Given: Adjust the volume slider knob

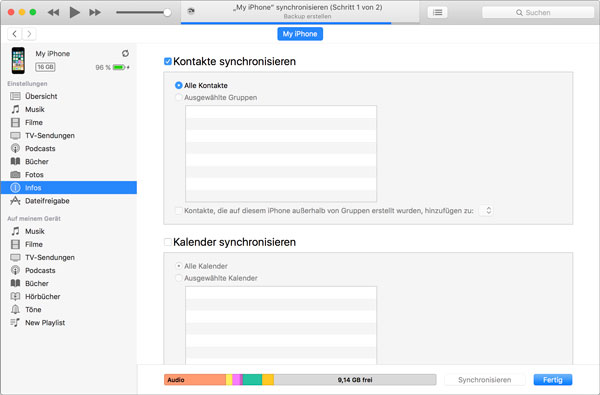Looking at the screenshot, I should click(167, 12).
